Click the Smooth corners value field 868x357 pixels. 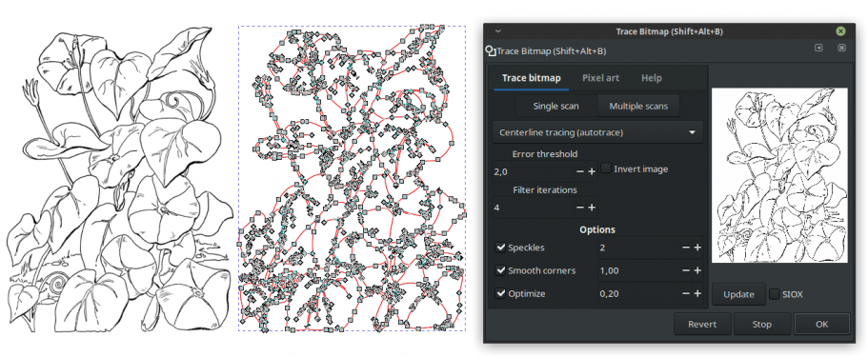[638, 270]
